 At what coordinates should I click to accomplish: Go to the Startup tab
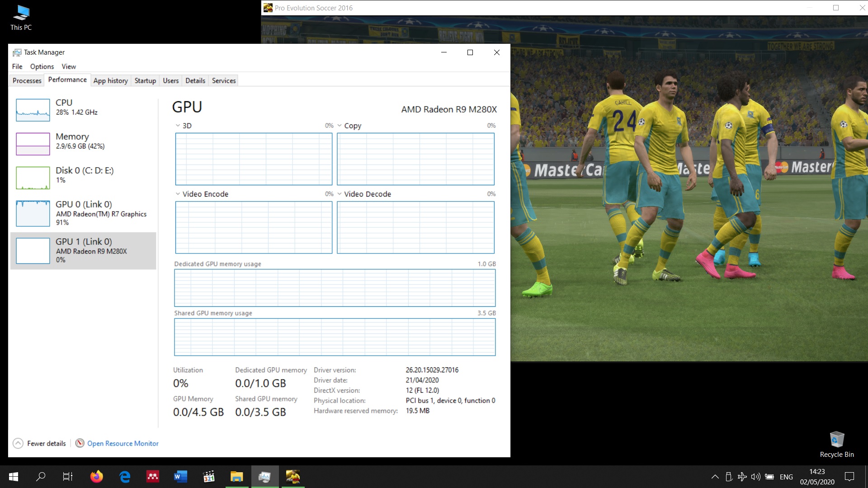145,80
